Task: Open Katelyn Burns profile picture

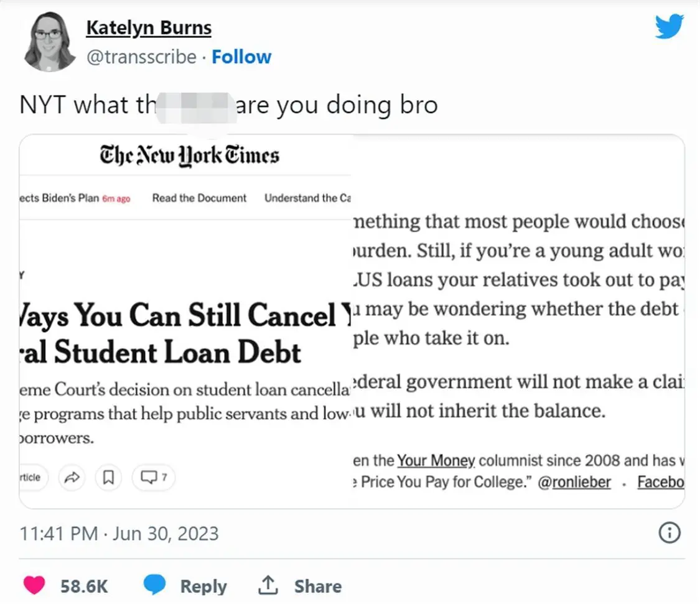Action: point(49,42)
